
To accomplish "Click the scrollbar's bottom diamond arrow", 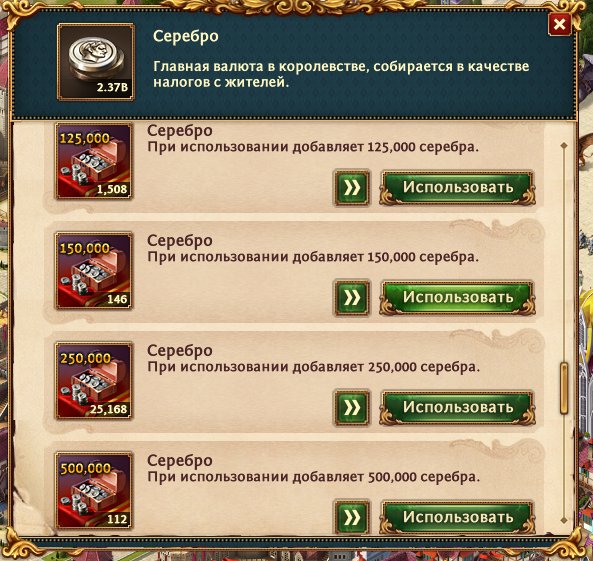I will [564, 521].
